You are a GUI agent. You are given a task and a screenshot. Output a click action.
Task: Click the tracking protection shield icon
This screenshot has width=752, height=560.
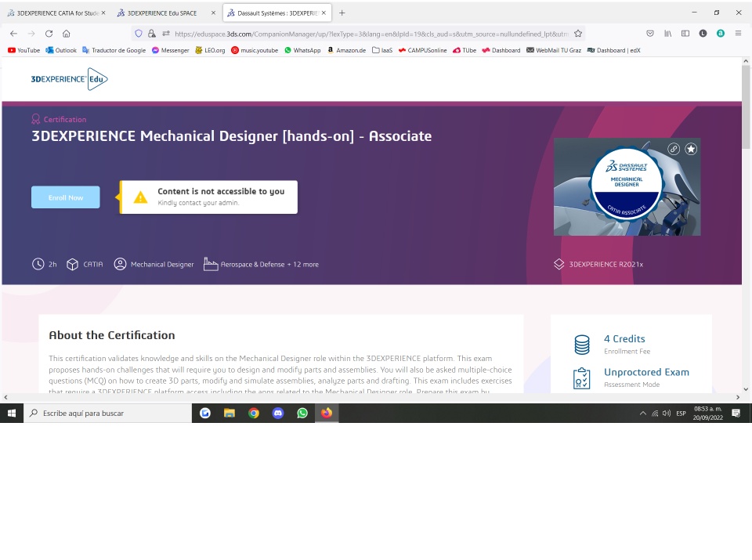[139, 34]
